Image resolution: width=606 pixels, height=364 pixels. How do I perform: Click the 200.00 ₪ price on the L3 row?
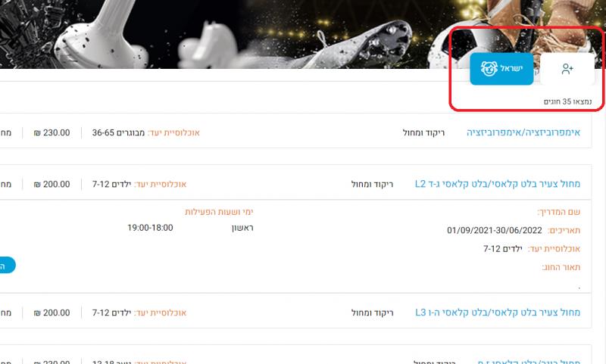(x=52, y=313)
